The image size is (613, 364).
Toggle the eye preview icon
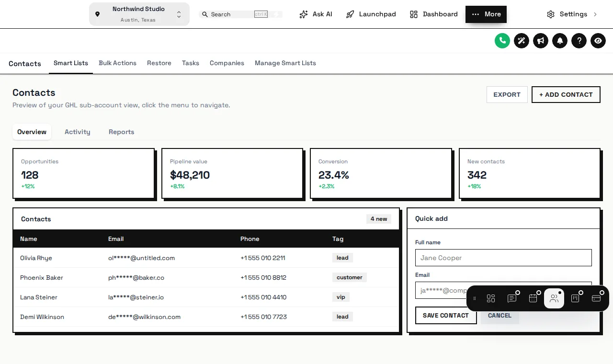pyautogui.click(x=598, y=41)
